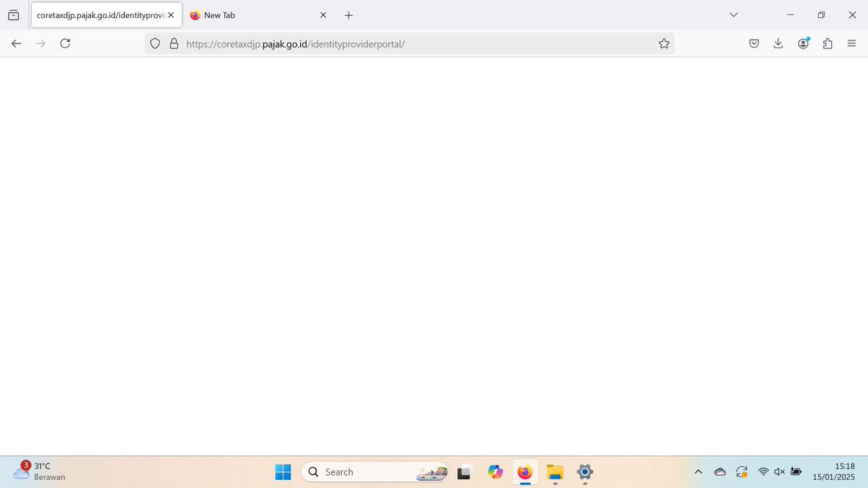
Task: Open the list all tabs dropdown
Action: coord(733,14)
